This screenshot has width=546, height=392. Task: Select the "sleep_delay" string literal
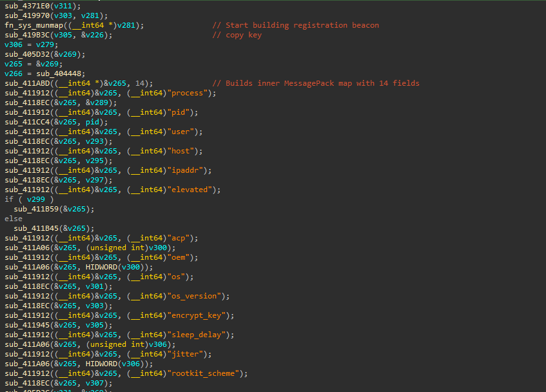coord(197,335)
